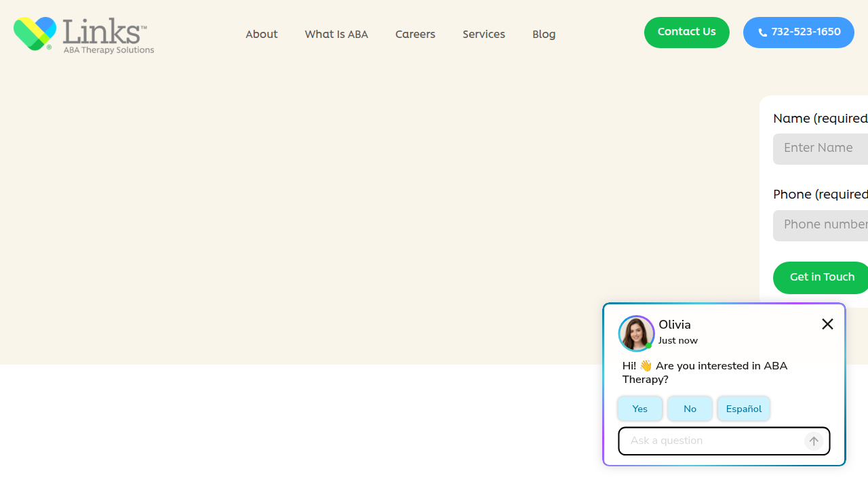Click Olivia's avatar in the chat widget

636,333
